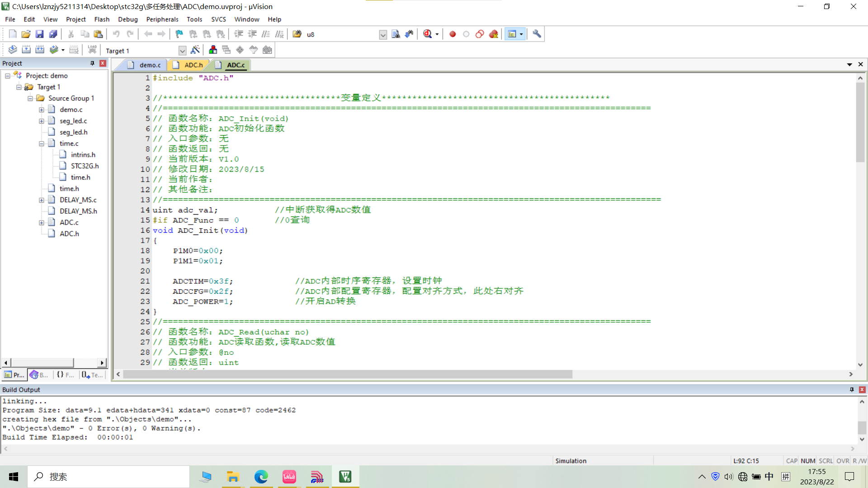Open a file with the folder icon

pos(26,34)
